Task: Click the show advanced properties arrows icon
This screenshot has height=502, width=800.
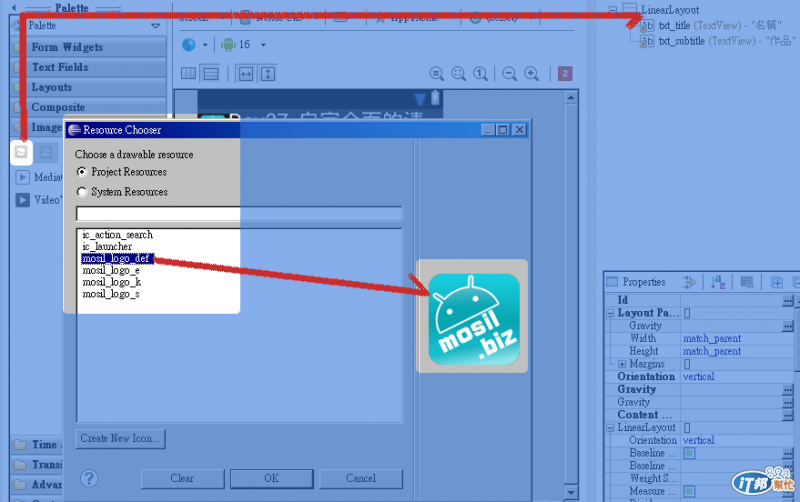Action: pyautogui.click(x=689, y=282)
